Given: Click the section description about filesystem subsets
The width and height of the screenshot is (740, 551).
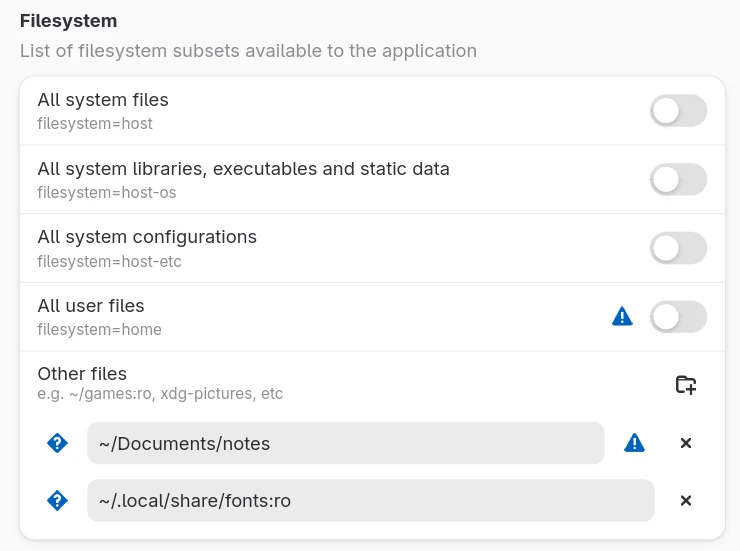Looking at the screenshot, I should point(248,51).
